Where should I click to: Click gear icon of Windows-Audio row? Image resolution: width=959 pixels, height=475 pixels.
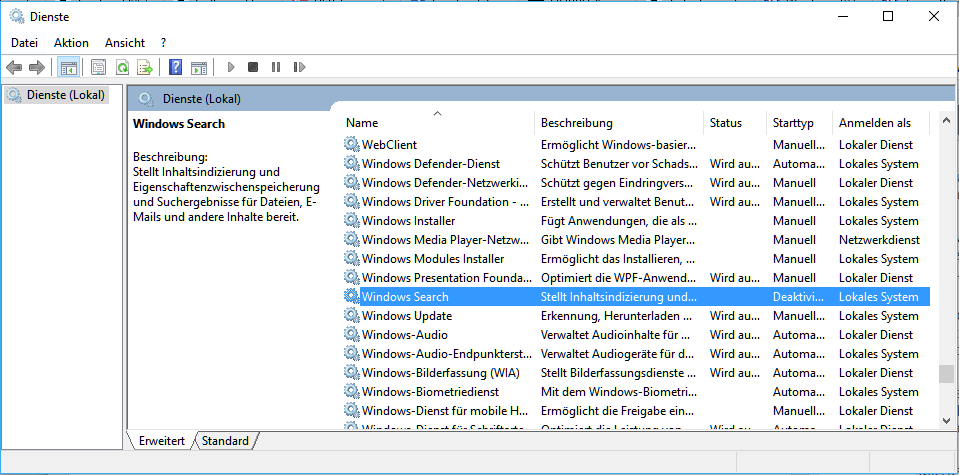351,334
